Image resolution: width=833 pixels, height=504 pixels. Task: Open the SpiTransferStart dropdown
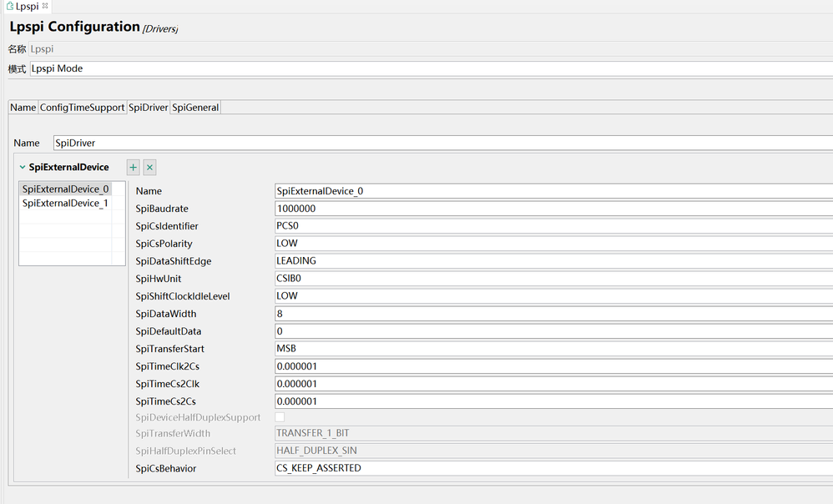pyautogui.click(x=551, y=349)
